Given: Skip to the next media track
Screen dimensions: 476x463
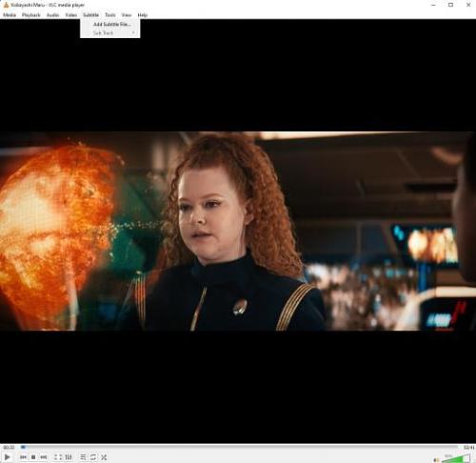Looking at the screenshot, I should [44, 457].
